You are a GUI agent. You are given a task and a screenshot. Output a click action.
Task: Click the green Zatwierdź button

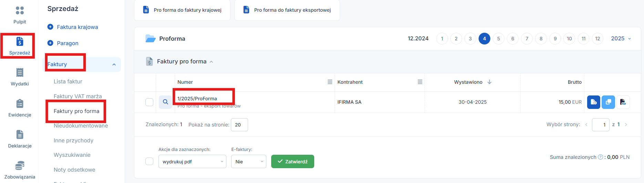coord(293,162)
